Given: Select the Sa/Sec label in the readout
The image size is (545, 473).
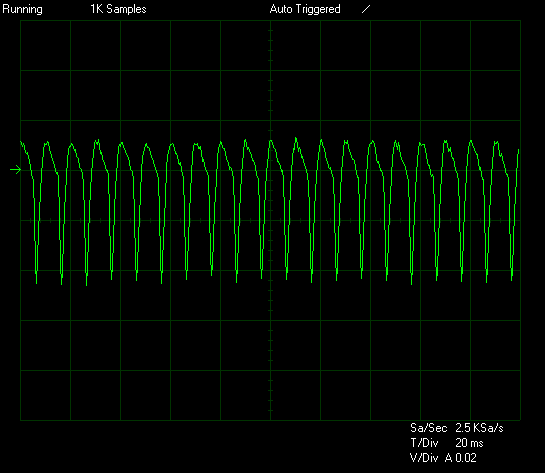Looking at the screenshot, I should [429, 428].
